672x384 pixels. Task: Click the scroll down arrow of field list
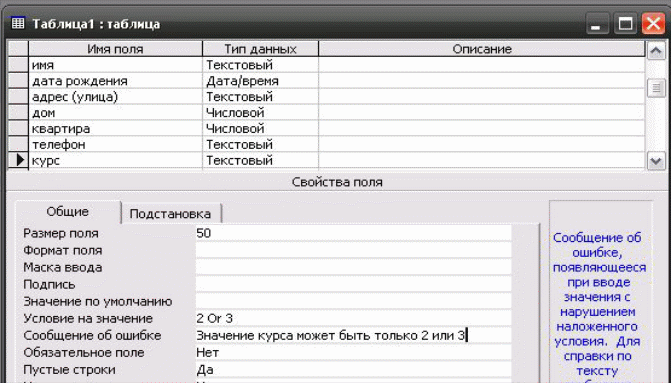tap(656, 161)
